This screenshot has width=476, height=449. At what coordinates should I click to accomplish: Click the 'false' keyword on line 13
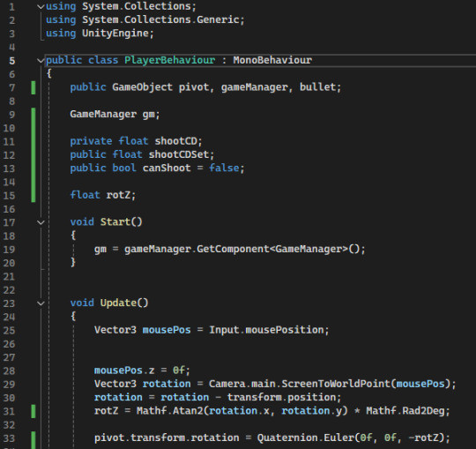click(224, 168)
